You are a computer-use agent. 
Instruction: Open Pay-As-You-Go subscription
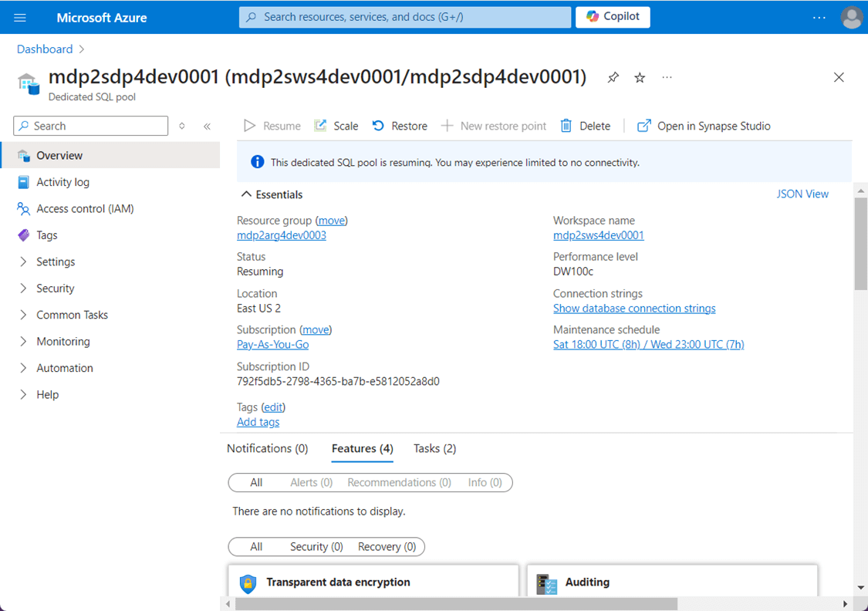(273, 344)
